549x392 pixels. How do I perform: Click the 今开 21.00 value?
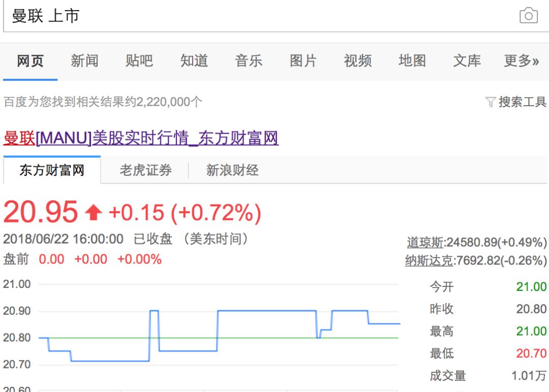(x=531, y=287)
